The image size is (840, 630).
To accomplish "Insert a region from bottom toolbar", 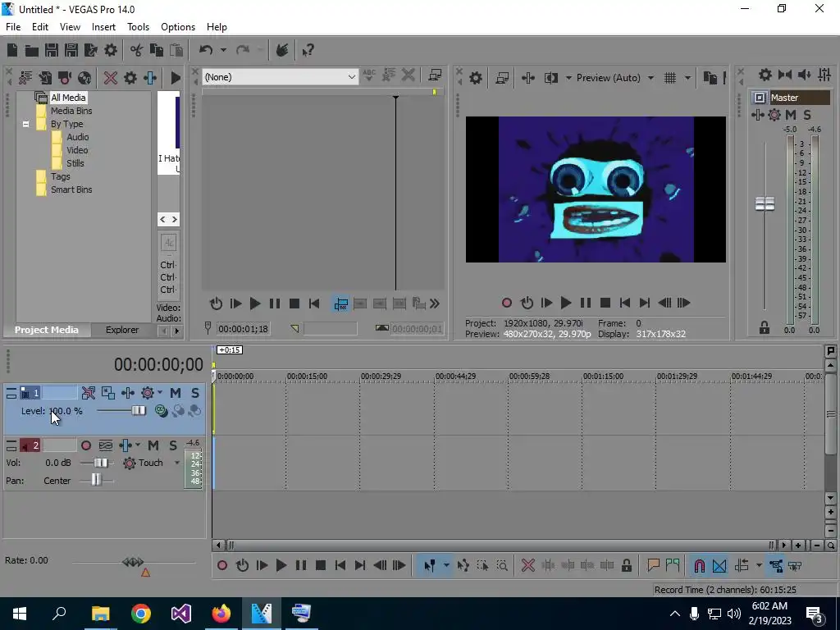I will coord(673,565).
